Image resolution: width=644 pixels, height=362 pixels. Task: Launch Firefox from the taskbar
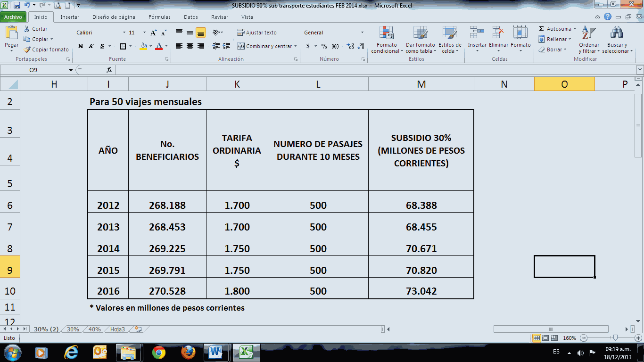(x=188, y=352)
